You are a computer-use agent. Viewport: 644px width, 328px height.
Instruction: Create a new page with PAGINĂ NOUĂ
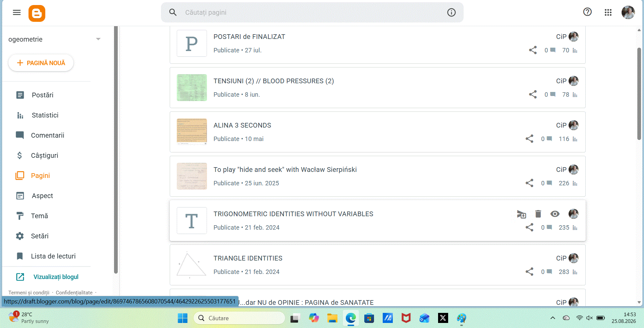(x=41, y=63)
